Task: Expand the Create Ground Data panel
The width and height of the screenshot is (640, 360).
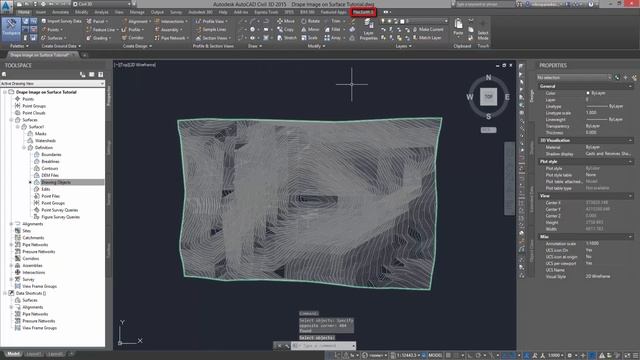Action: pos(61,46)
